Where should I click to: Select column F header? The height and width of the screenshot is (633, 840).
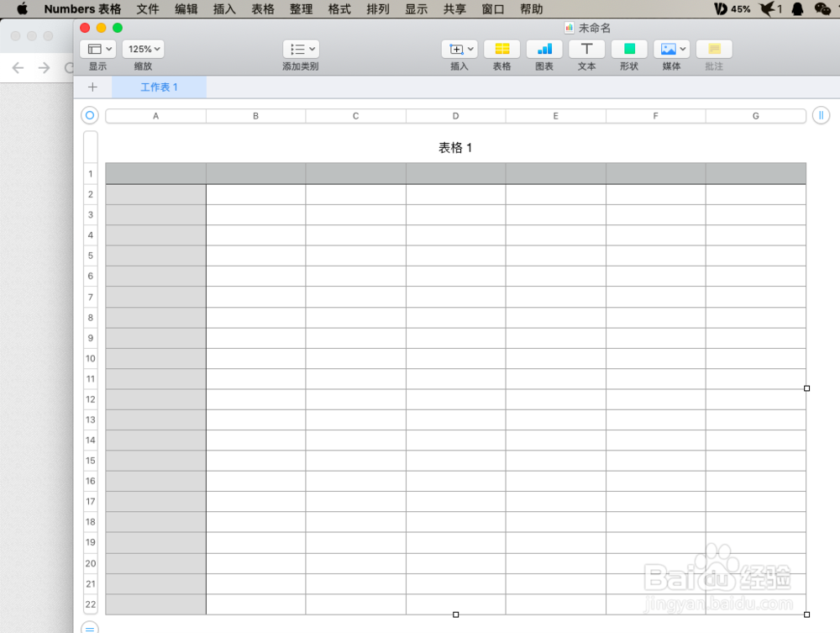point(656,116)
